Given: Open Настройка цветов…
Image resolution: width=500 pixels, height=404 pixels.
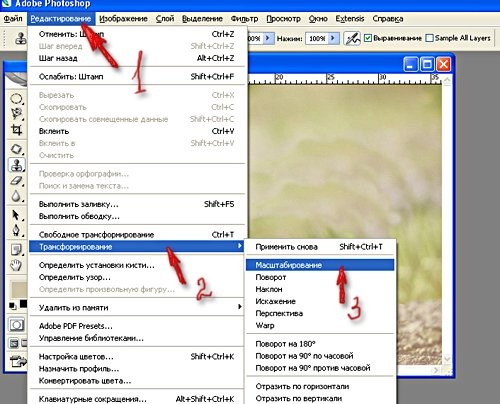Looking at the screenshot, I should [x=137, y=357].
